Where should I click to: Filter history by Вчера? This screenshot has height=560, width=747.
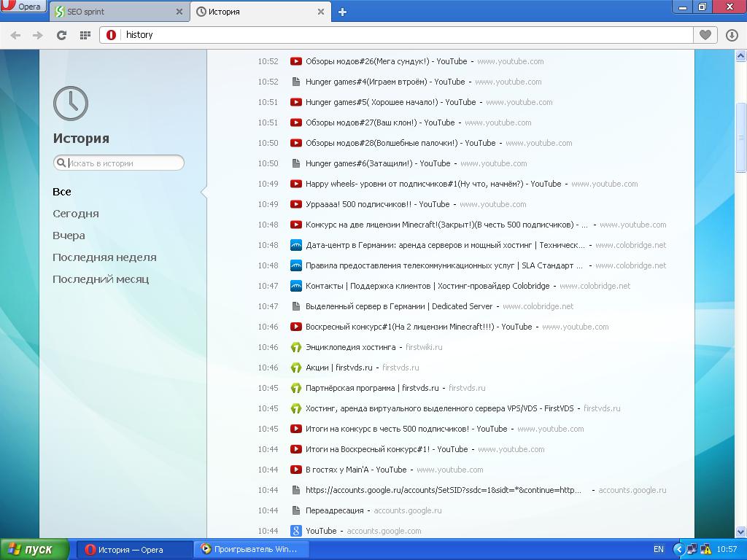click(69, 236)
